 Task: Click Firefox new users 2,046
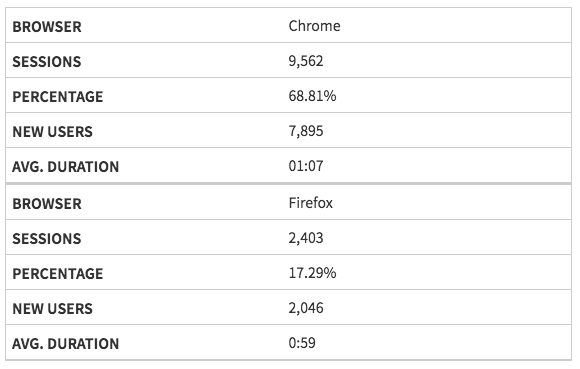pos(306,308)
